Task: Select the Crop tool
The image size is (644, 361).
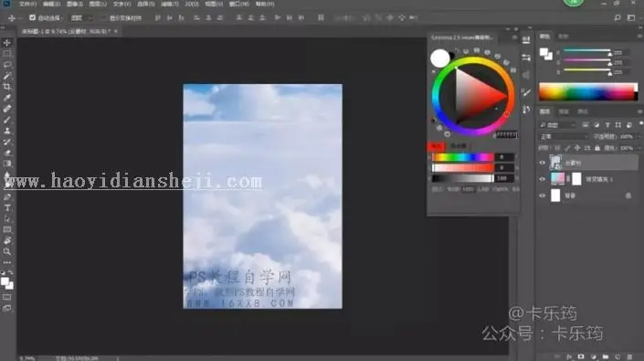Action: click(7, 87)
